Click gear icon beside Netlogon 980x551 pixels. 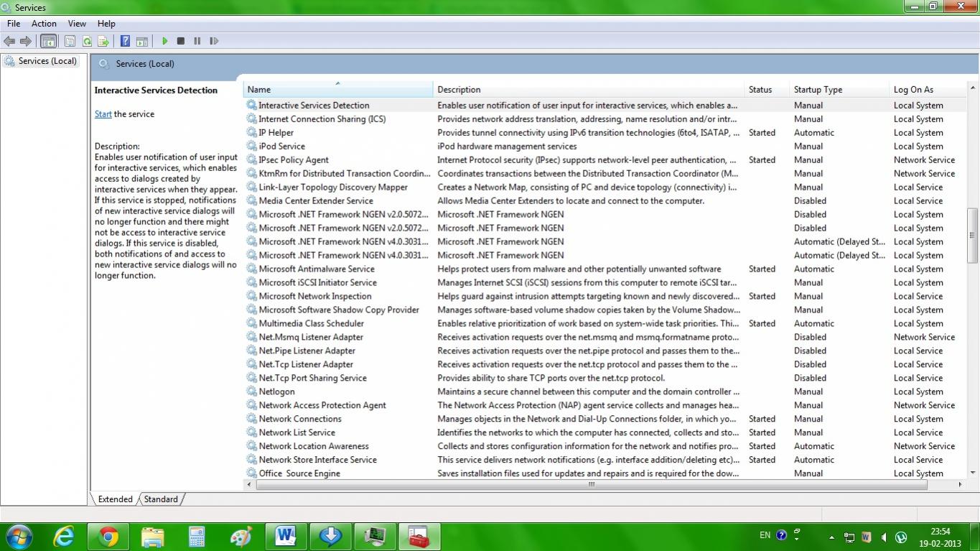(251, 392)
